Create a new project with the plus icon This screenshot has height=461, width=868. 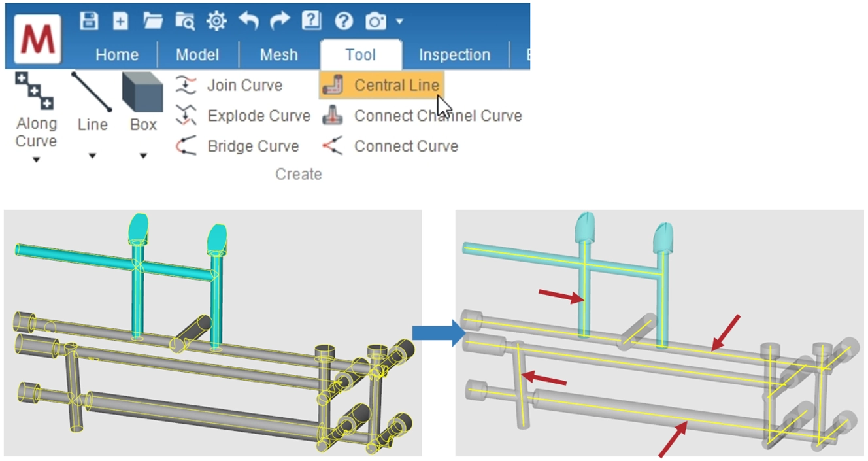121,21
